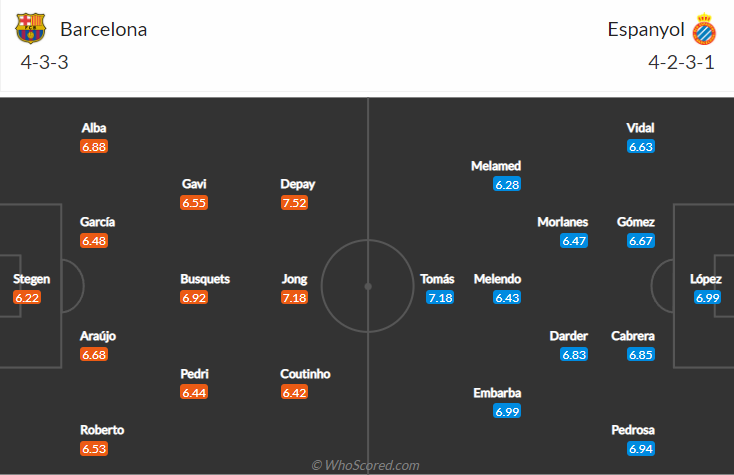Click Araújo's 6.68 rating badge

pyautogui.click(x=94, y=355)
